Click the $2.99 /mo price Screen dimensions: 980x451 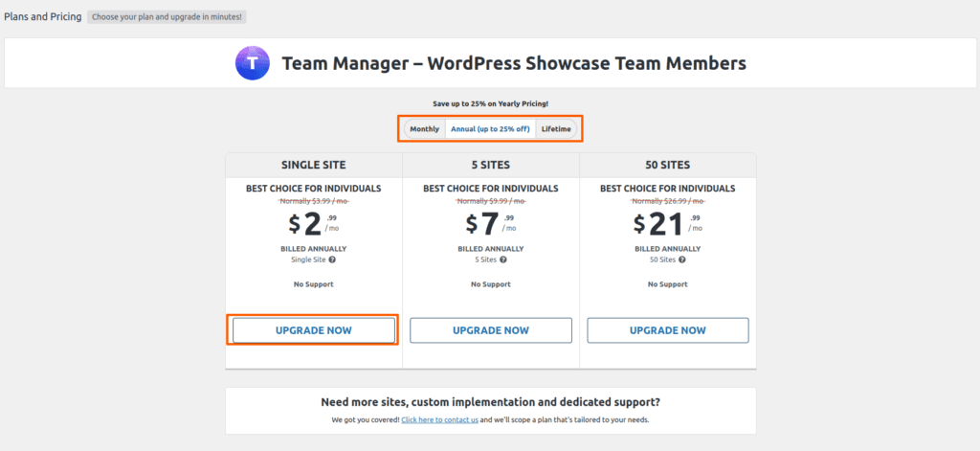tap(314, 224)
